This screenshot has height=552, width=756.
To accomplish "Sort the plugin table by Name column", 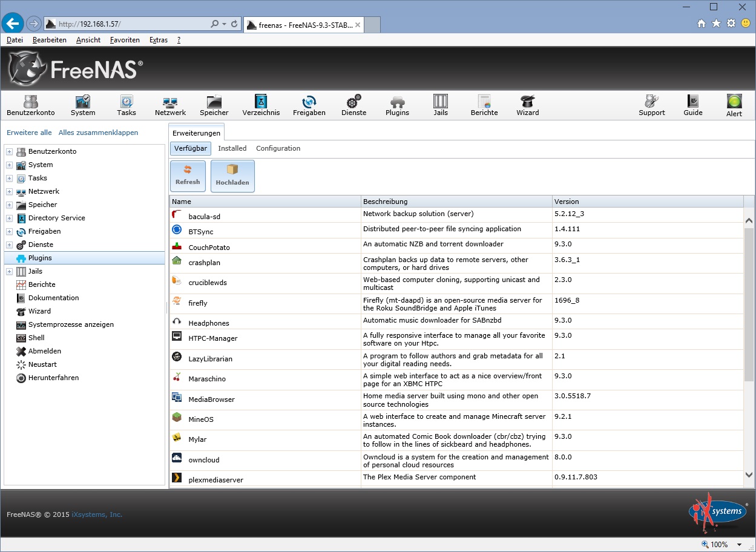I will click(265, 202).
